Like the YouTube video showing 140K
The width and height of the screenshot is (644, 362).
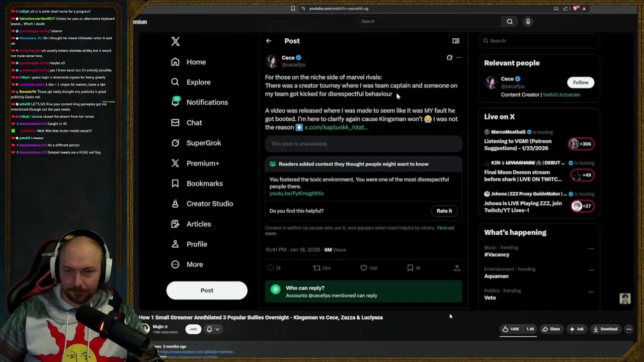pos(511,329)
